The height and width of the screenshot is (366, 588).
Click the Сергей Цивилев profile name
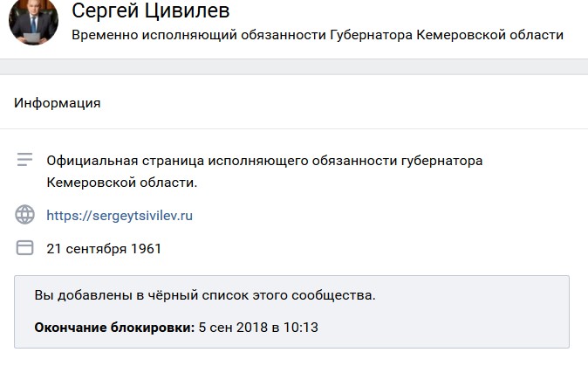click(150, 10)
